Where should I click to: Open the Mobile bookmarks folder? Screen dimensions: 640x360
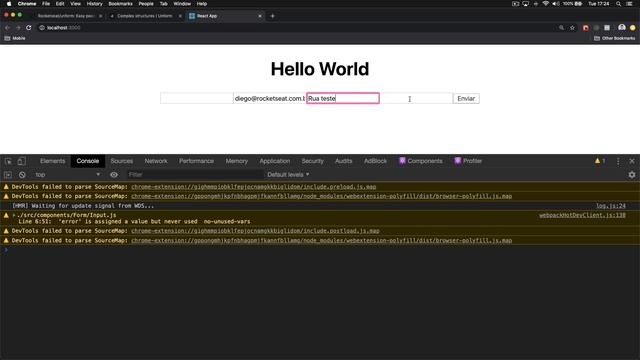(15, 38)
